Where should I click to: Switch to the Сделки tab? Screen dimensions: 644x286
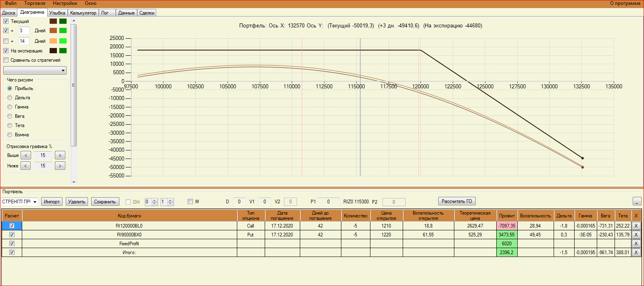point(147,13)
